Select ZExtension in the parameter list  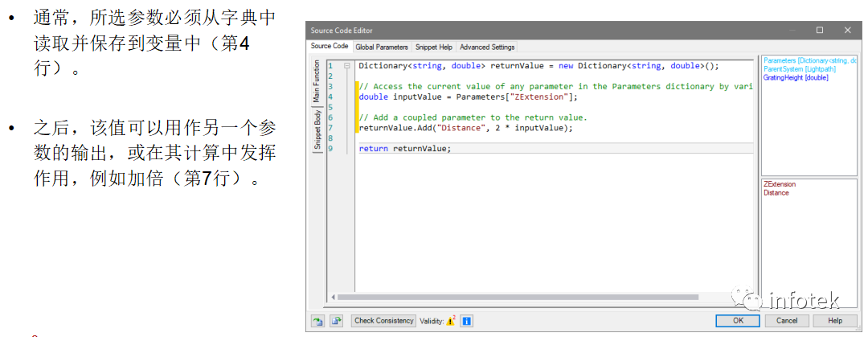780,184
